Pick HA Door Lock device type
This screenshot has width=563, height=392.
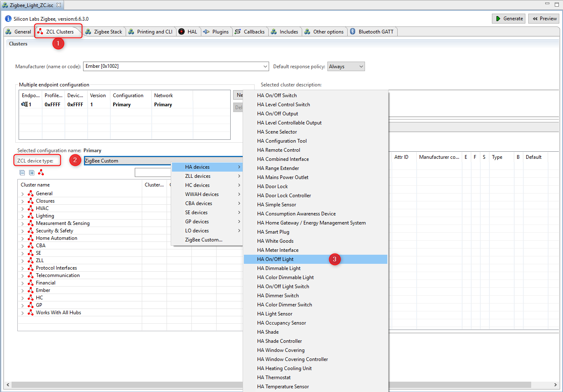316,186
